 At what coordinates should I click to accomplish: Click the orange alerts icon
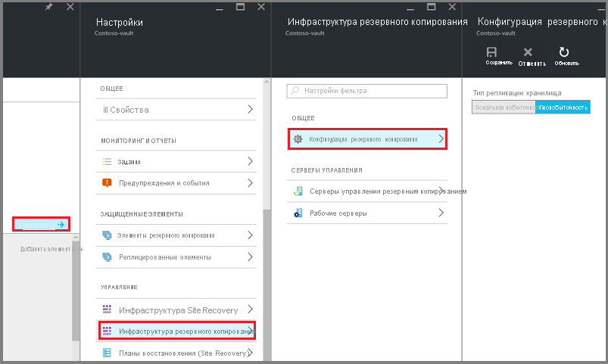point(107,183)
